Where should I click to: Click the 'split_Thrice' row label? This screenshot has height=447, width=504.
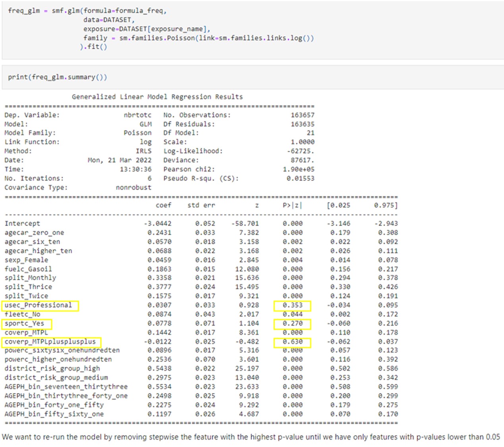(x=28, y=287)
